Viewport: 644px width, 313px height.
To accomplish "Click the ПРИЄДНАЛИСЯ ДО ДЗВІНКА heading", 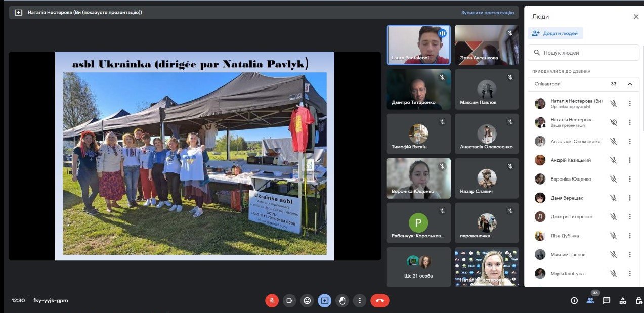I will pyautogui.click(x=561, y=72).
